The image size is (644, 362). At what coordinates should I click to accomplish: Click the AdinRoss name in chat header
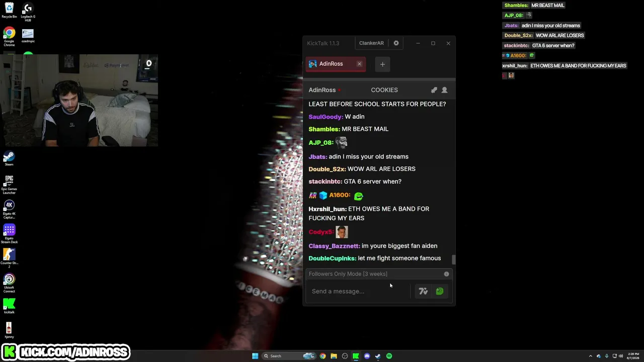coord(322,90)
